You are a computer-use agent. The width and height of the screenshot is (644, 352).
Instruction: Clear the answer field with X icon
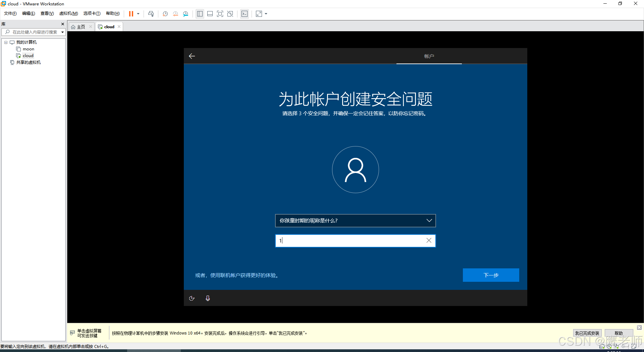(429, 240)
